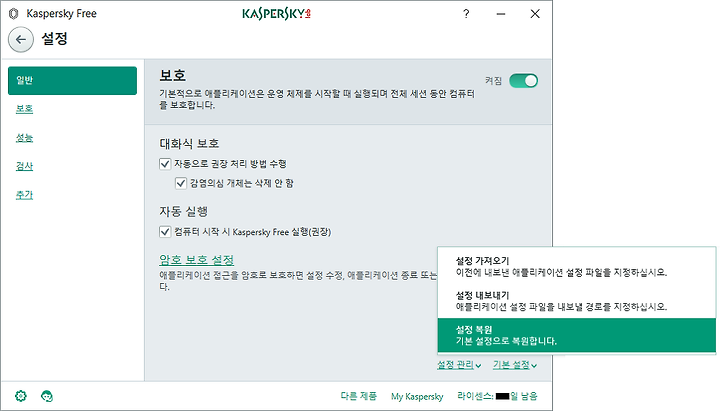720x411 pixels.
Task: Choose 설정 복원 menu item
Action: [x=577, y=335]
